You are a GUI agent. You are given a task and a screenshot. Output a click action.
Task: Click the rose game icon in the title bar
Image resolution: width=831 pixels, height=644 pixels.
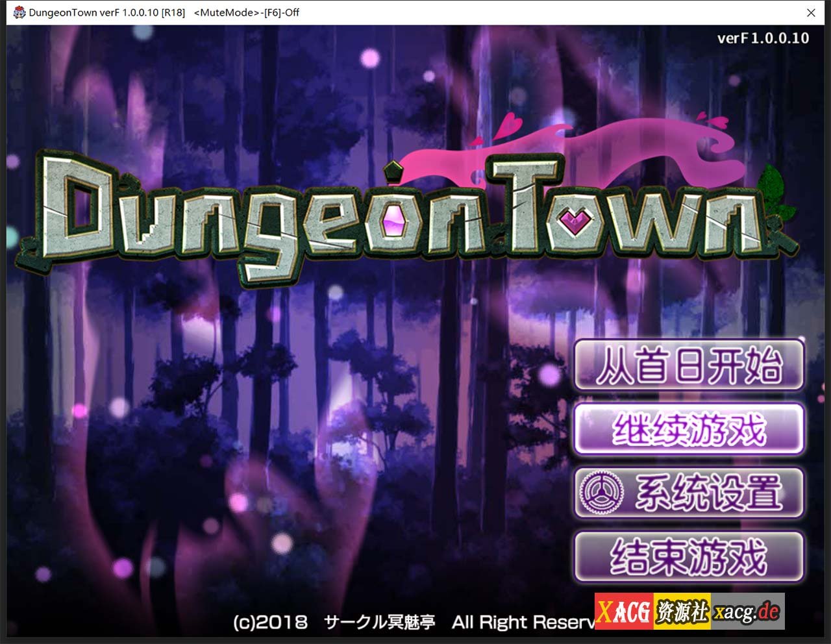(x=19, y=12)
